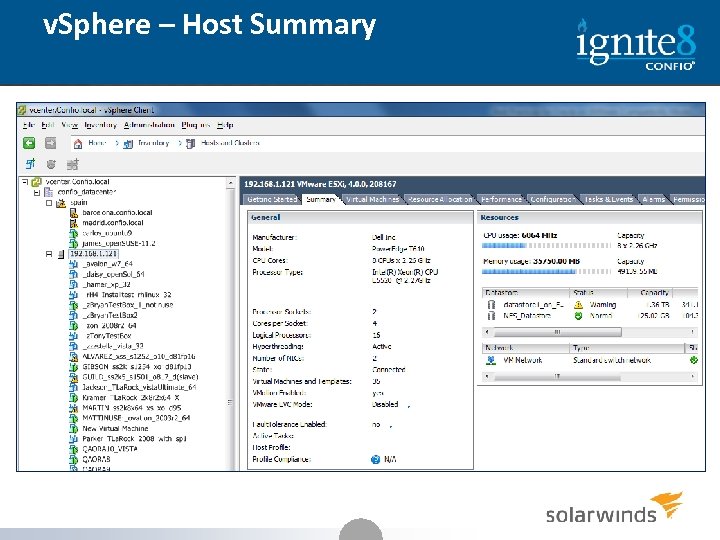Open the Alarms tab

coord(653,199)
